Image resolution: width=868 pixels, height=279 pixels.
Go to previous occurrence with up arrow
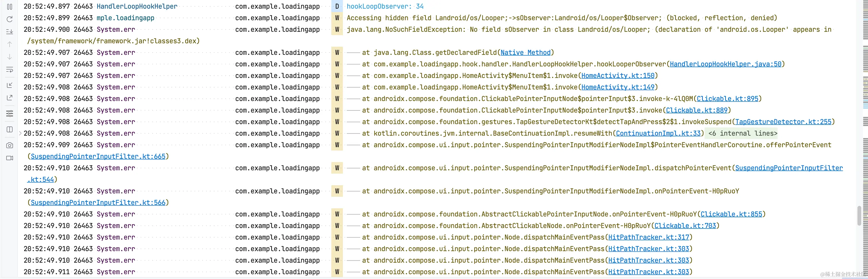(x=9, y=44)
